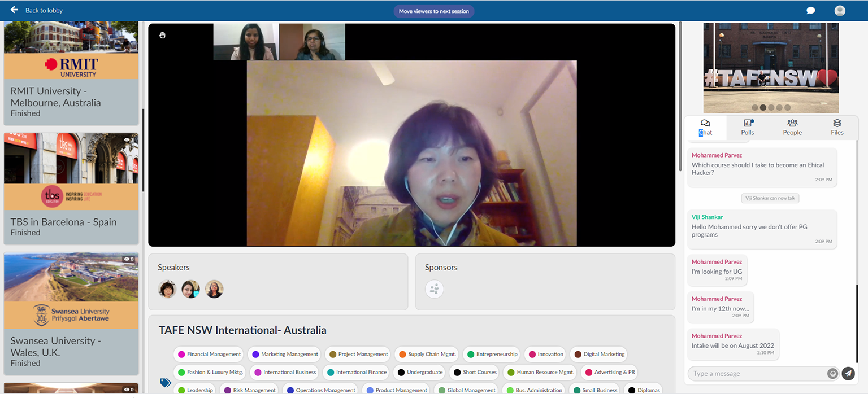The image size is (868, 398).
Task: Open the Polls tab
Action: point(748,128)
